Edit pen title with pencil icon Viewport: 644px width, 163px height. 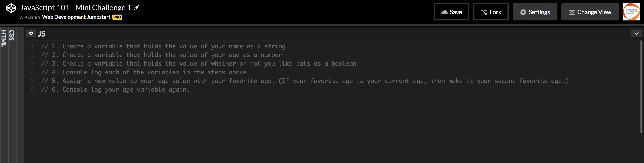point(137,8)
